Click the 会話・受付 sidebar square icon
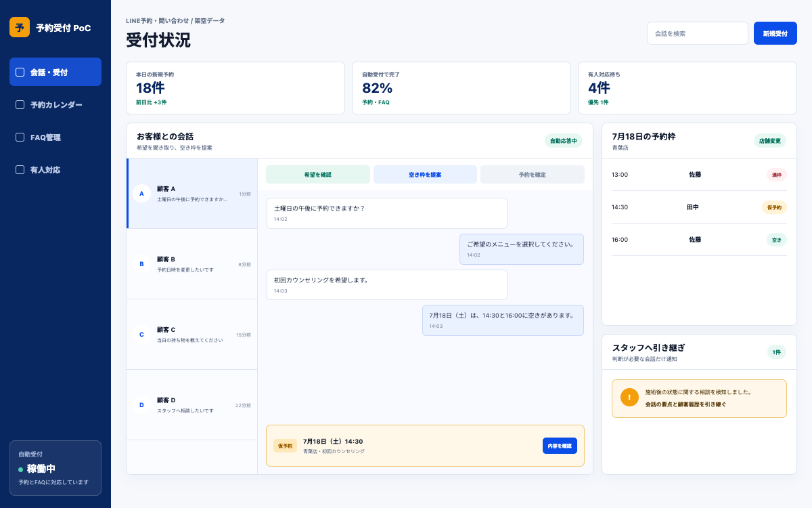The image size is (812, 508). (x=20, y=72)
